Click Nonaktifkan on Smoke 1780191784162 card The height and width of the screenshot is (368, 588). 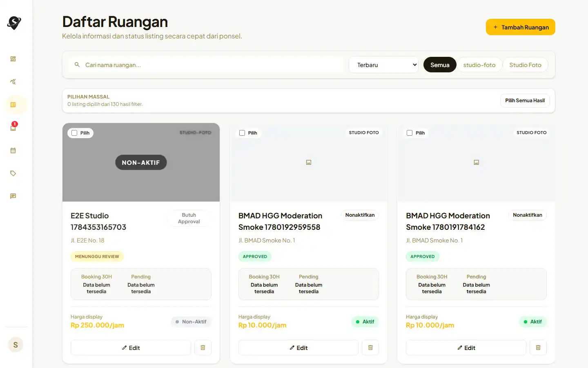click(528, 215)
